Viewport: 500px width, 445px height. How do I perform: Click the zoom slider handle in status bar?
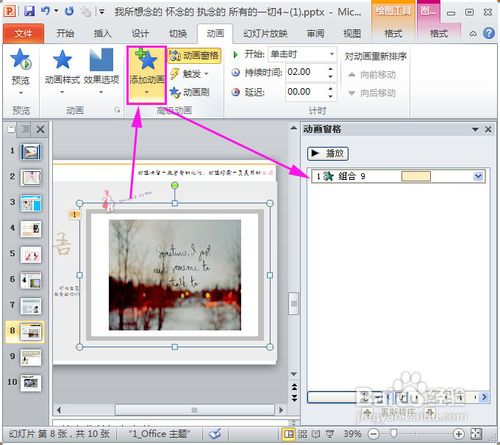click(x=394, y=433)
